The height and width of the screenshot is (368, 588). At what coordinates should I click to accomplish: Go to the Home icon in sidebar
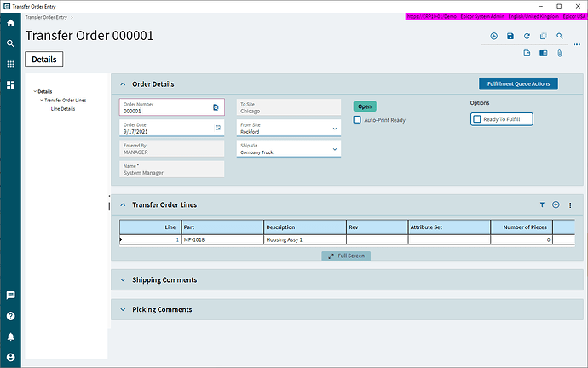point(10,23)
